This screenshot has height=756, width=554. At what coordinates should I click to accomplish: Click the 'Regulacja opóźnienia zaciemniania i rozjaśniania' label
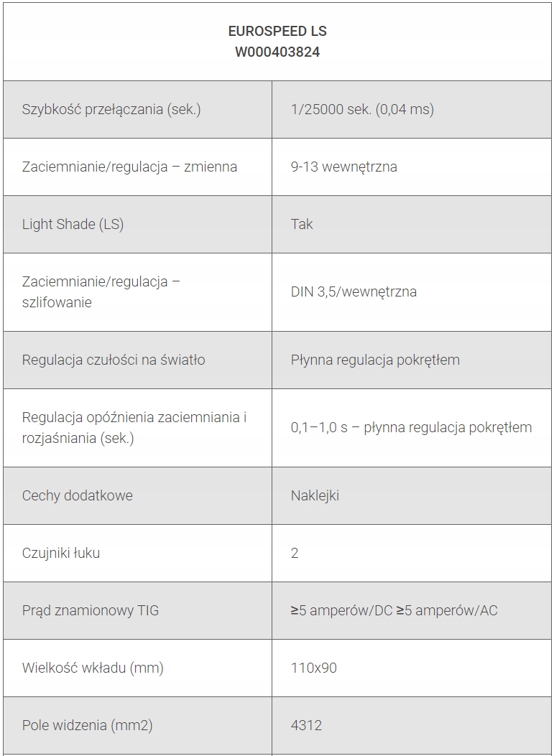(x=134, y=427)
